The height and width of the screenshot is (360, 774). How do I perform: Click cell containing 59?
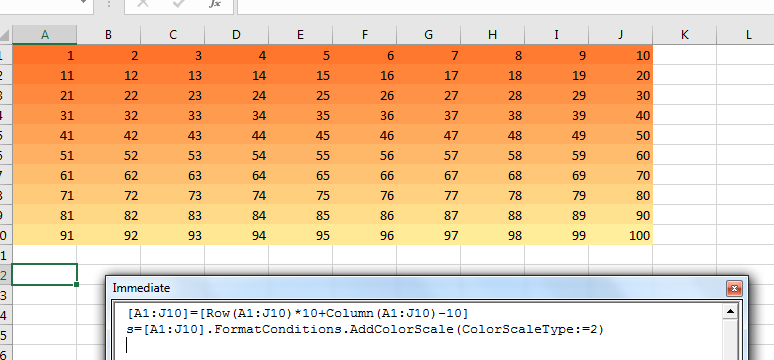point(557,156)
